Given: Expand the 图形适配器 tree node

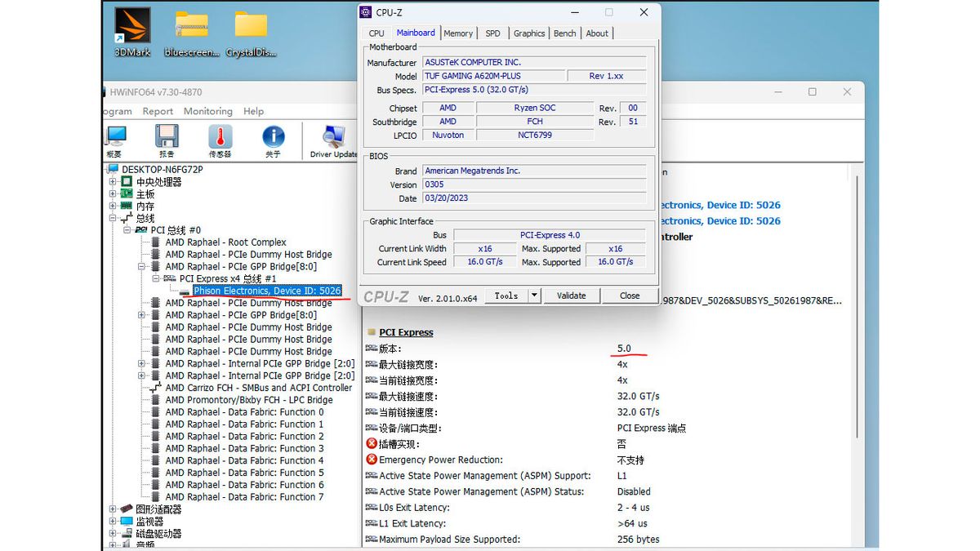Looking at the screenshot, I should point(113,509).
